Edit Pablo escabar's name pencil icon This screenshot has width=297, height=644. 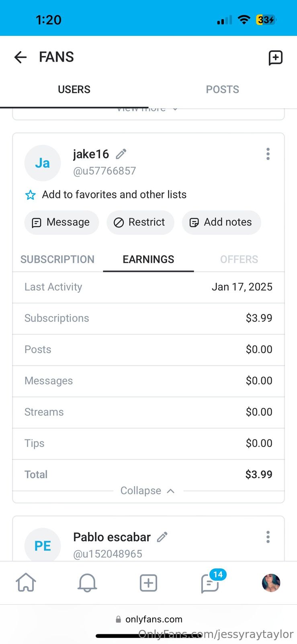point(162,537)
